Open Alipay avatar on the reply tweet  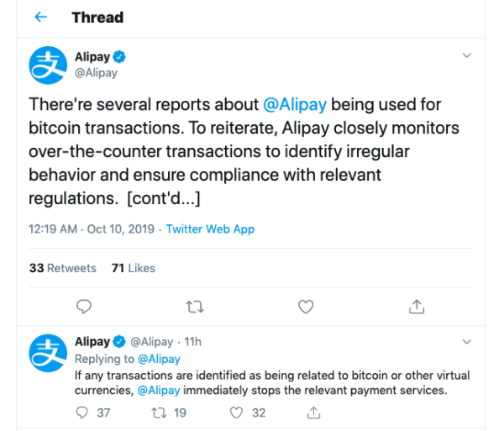pos(48,353)
